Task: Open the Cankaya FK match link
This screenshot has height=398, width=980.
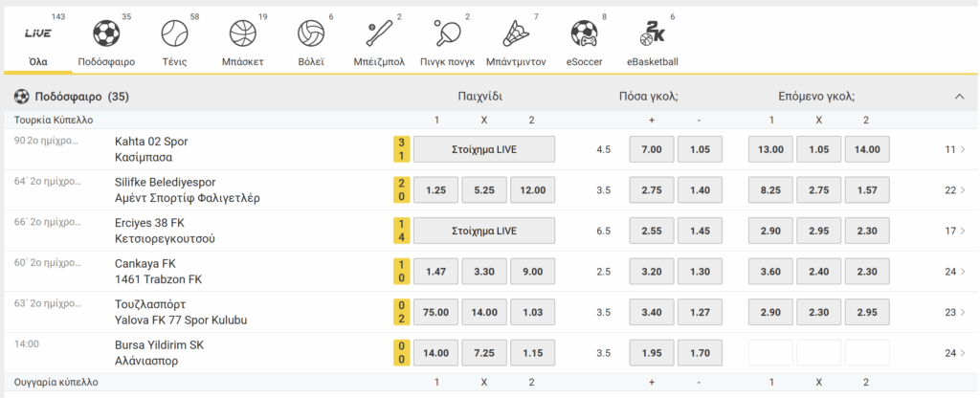Action: pos(158,272)
